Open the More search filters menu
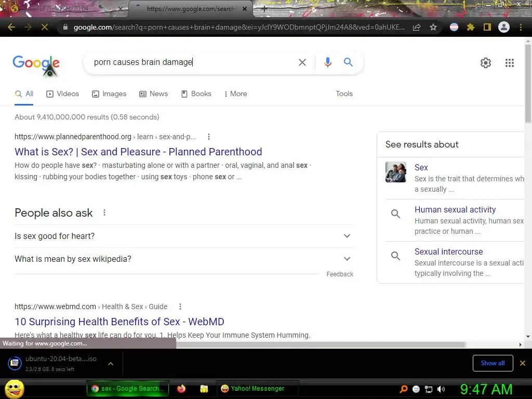 click(236, 94)
